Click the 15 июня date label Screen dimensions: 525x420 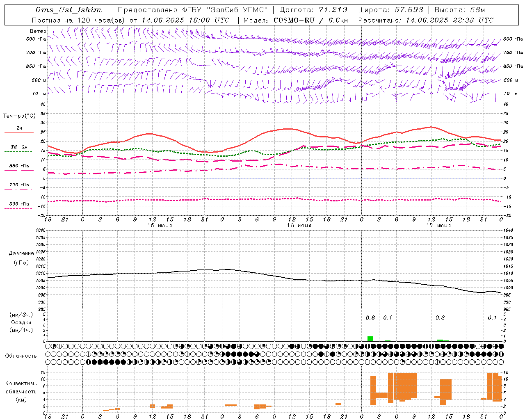click(x=160, y=226)
